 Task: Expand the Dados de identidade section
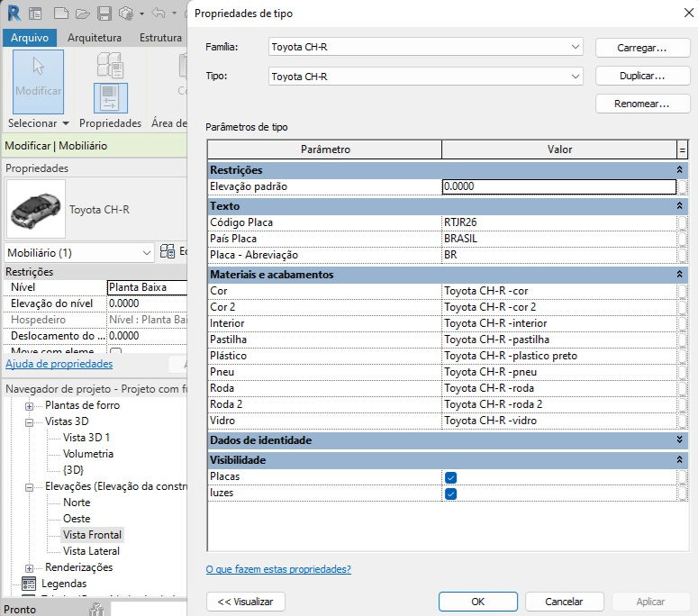[679, 439]
